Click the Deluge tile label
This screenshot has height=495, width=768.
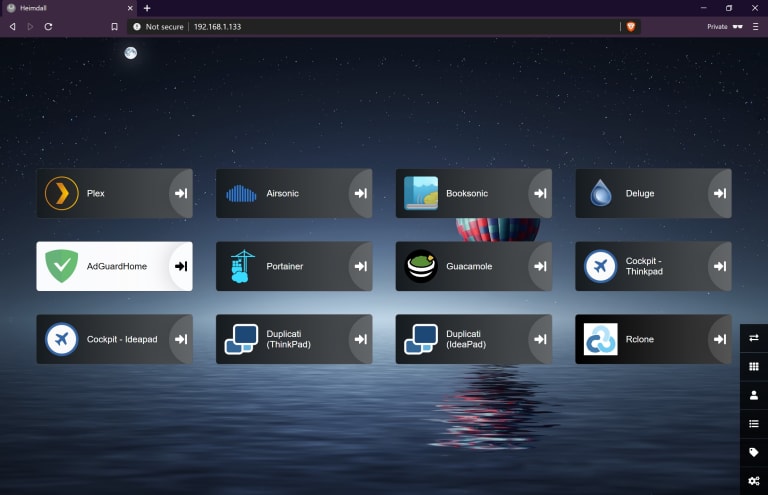click(x=640, y=193)
